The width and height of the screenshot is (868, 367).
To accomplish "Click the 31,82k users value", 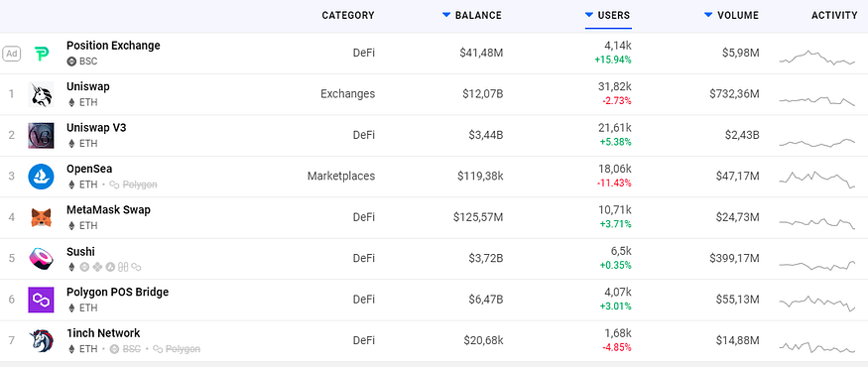I will click(x=615, y=86).
